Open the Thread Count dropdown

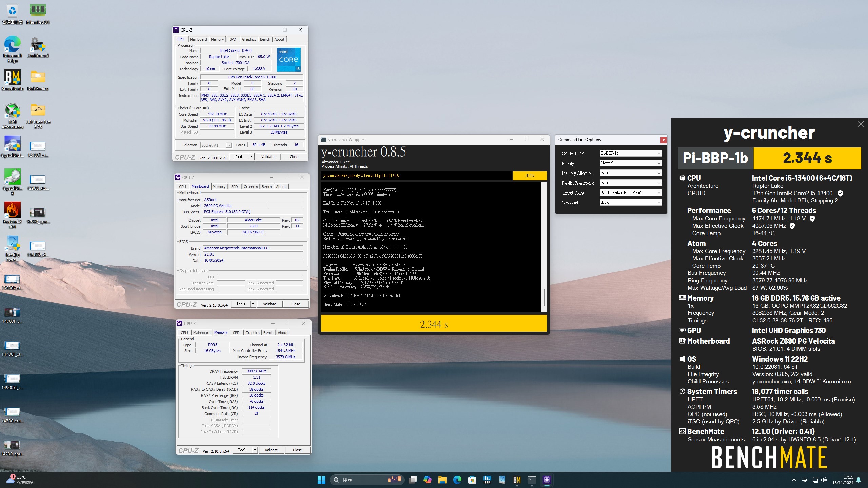[631, 192]
